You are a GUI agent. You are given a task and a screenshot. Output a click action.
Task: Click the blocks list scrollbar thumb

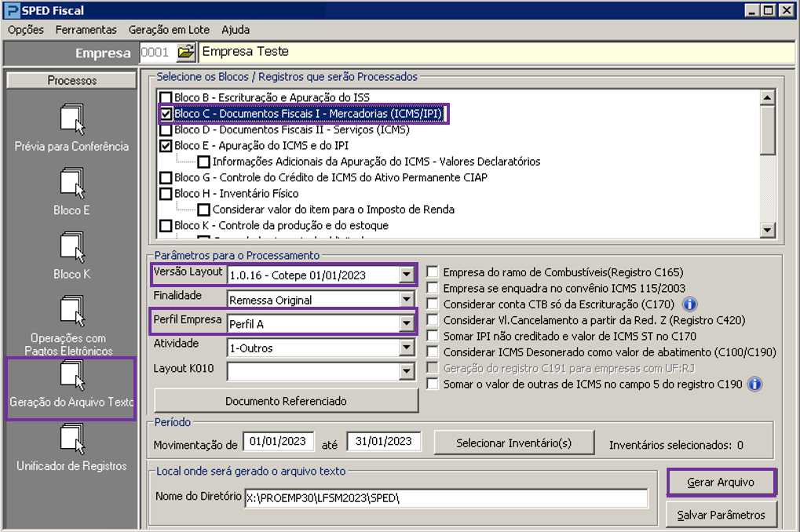767,130
